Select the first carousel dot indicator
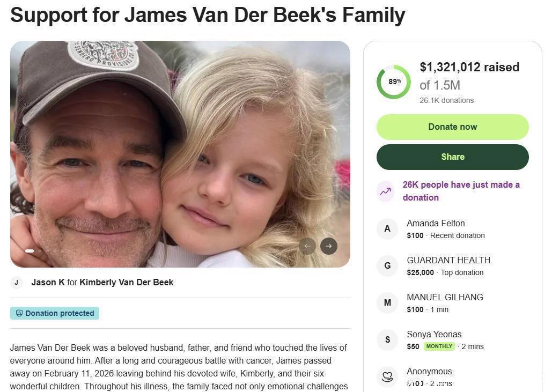 [x=30, y=251]
